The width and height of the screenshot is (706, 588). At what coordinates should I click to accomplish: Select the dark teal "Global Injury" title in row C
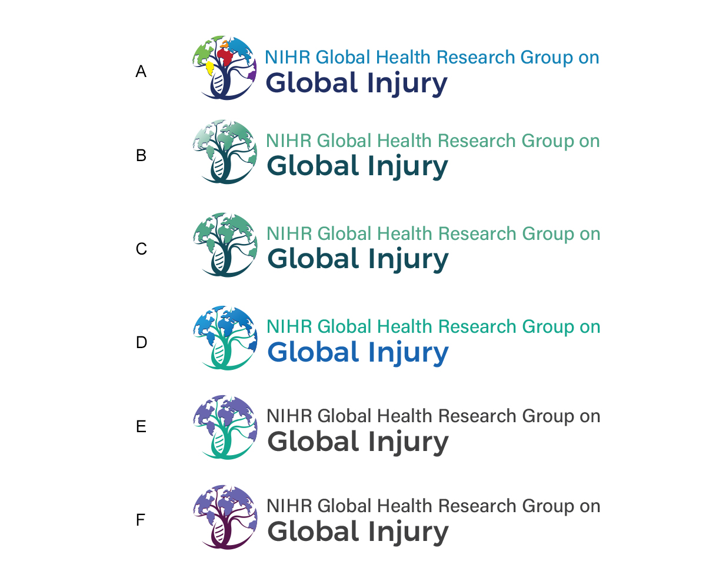pos(358,260)
